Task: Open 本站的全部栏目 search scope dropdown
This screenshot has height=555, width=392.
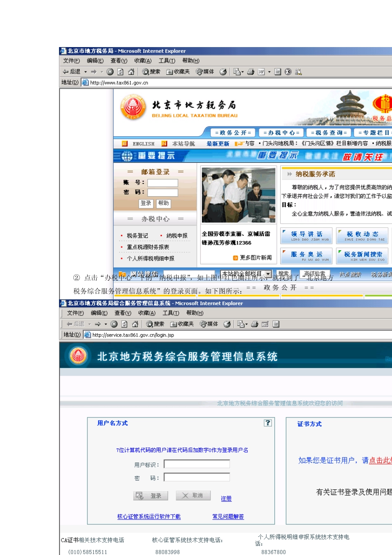Action: (268, 274)
